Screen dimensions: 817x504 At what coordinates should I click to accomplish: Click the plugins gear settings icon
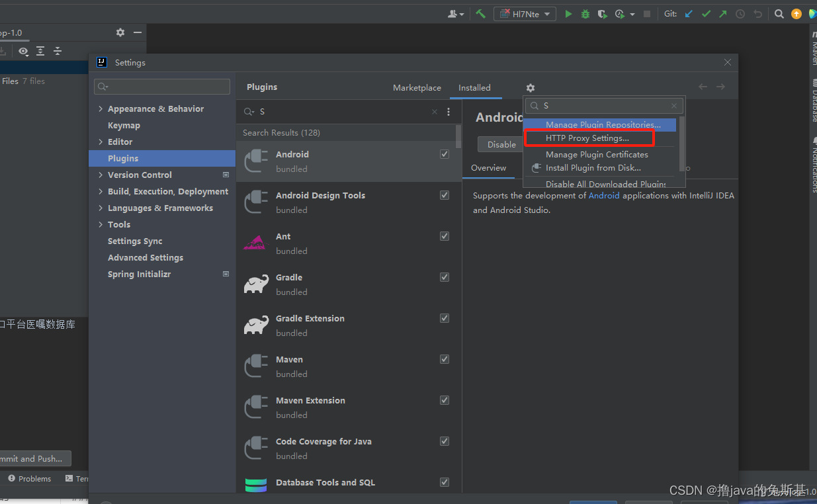pos(531,87)
